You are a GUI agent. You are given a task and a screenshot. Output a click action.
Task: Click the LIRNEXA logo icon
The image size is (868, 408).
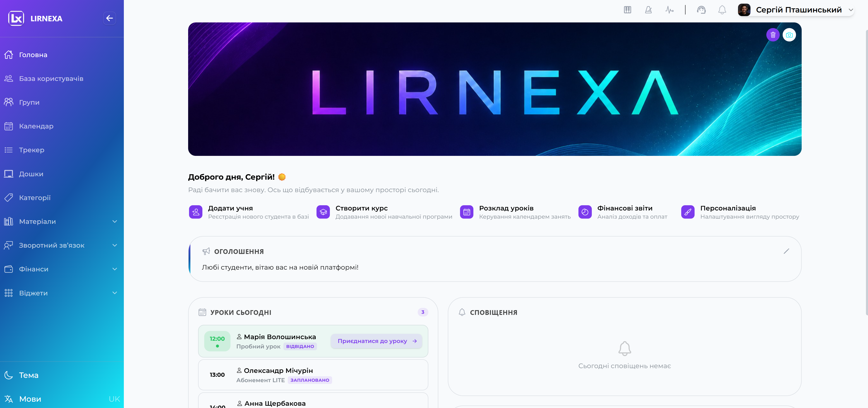point(16,18)
